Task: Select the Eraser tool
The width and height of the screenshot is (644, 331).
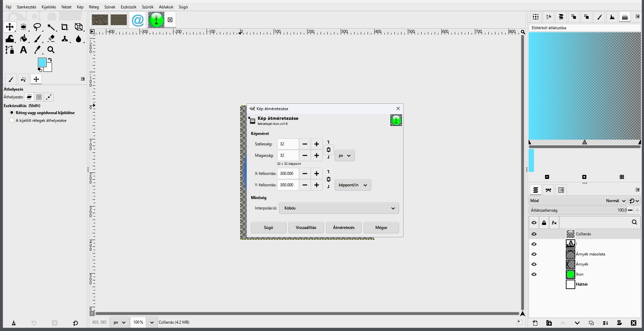Action: coord(51,39)
